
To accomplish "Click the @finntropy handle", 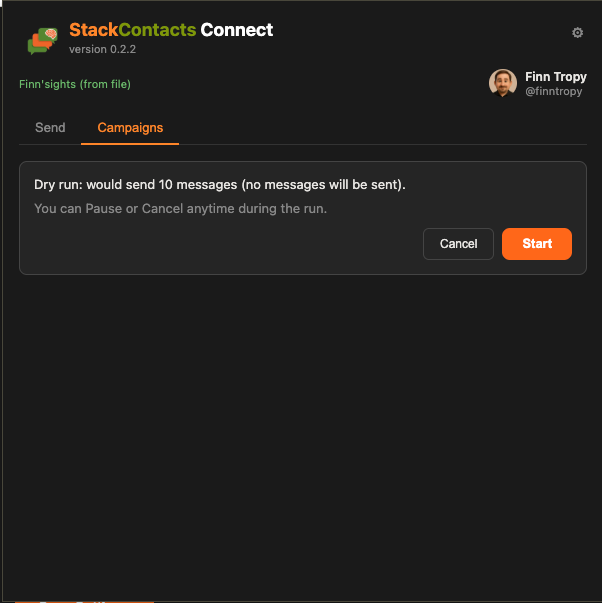I will pos(554,92).
